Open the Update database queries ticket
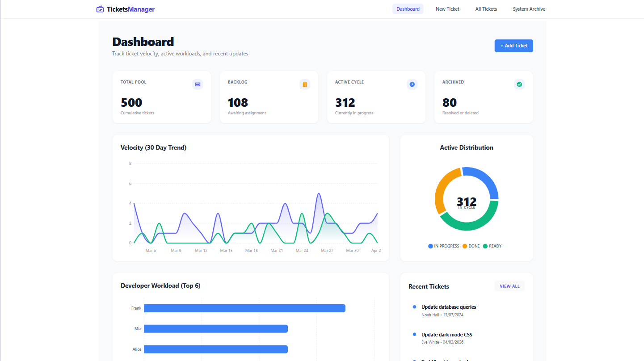The width and height of the screenshot is (644, 361). tap(449, 307)
